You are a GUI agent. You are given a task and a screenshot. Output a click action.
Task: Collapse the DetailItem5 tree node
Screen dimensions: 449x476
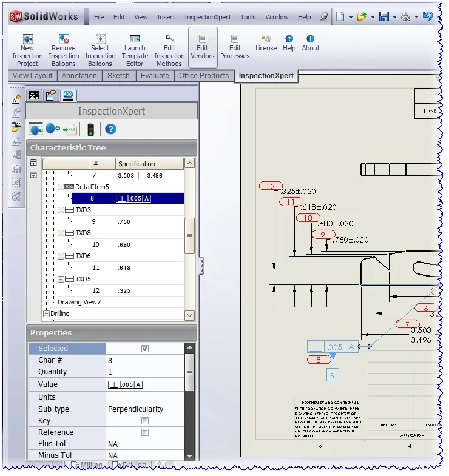point(61,187)
